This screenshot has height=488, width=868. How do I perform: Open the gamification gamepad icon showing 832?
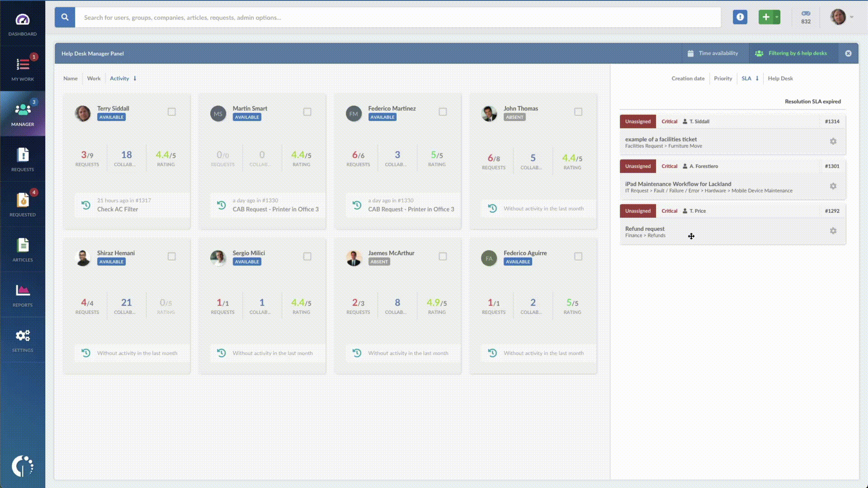click(806, 17)
